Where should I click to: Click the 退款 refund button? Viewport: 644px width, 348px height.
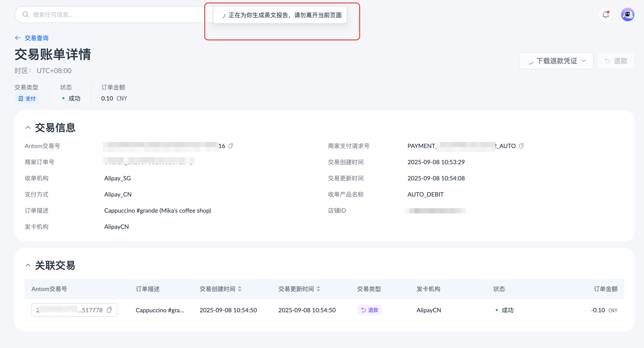[x=616, y=61]
